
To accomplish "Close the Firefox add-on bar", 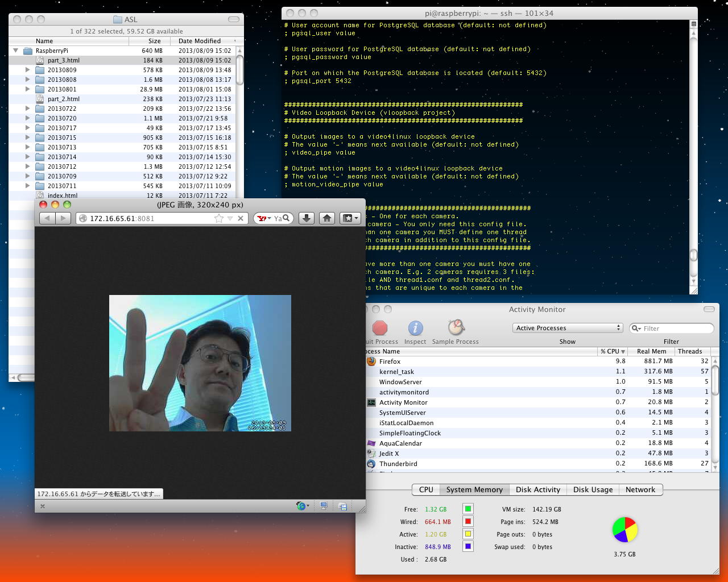I will tap(43, 506).
